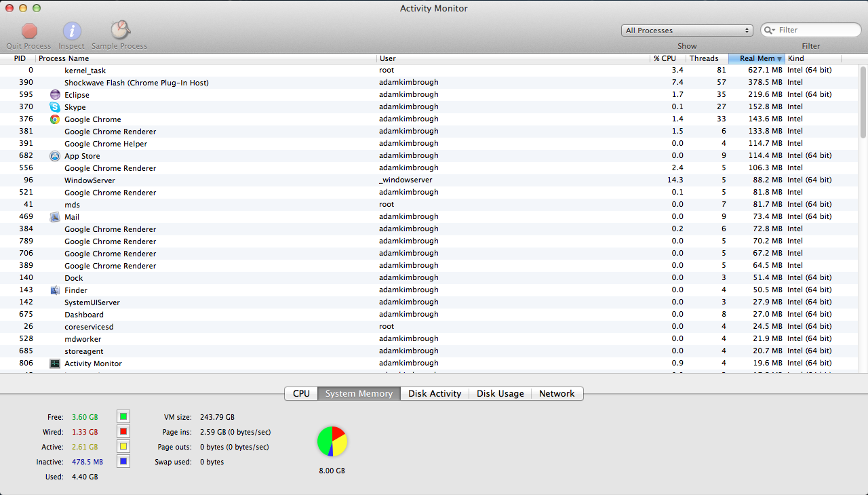Screen dimensions: 868x495
Task: Click the Sample Process icon
Action: coord(120,30)
